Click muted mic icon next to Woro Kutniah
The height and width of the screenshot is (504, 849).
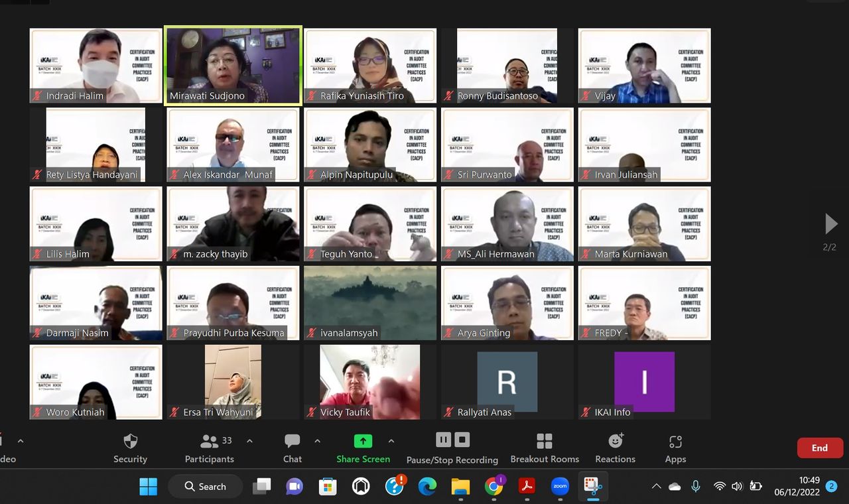(38, 412)
